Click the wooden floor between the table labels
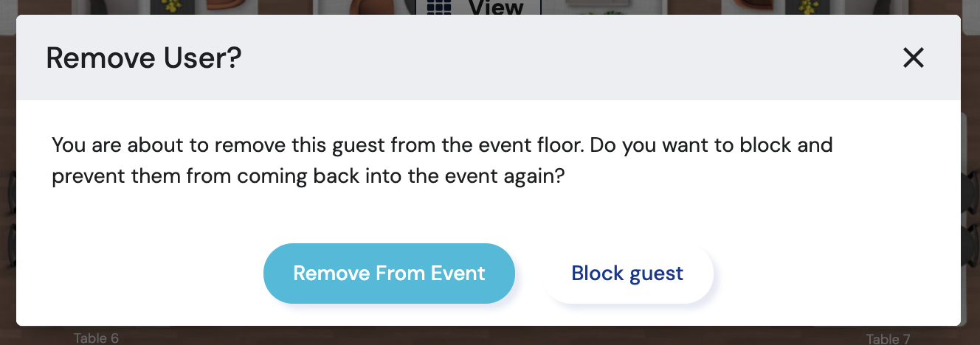 [487, 336]
